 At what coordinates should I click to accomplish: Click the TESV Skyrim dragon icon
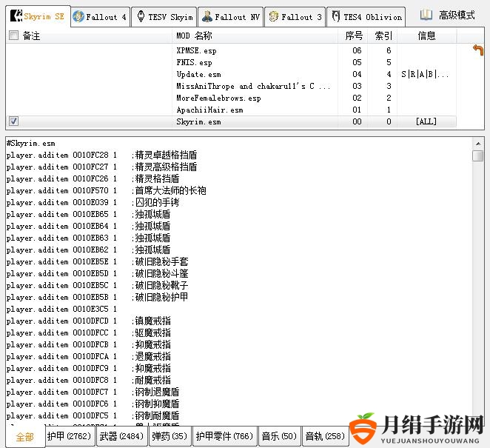click(141, 16)
